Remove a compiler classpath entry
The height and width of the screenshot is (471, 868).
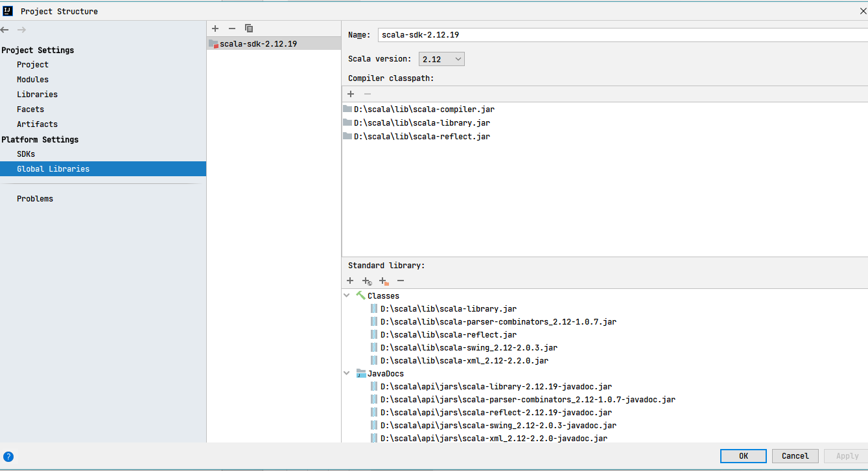point(368,94)
